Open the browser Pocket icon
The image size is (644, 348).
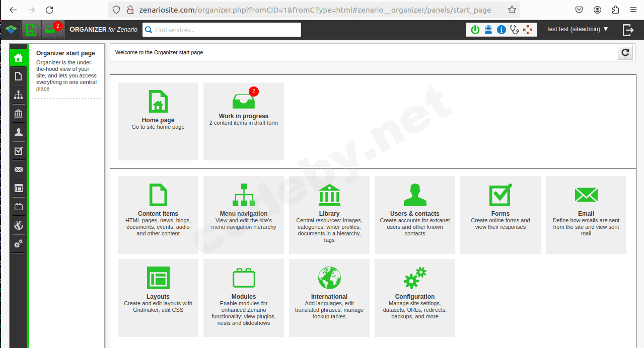coord(580,10)
